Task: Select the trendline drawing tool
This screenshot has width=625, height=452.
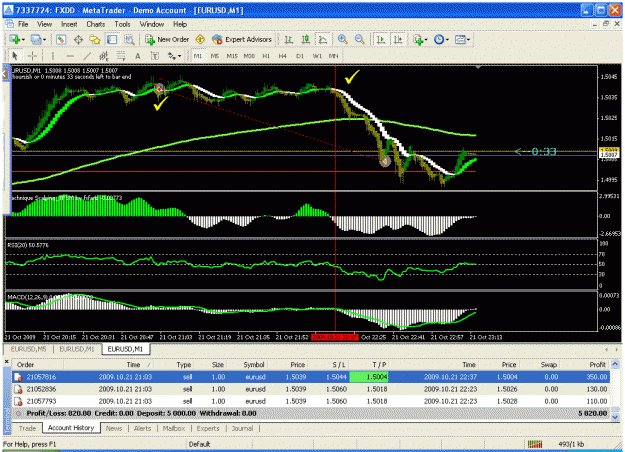Action: pyautogui.click(x=87, y=56)
